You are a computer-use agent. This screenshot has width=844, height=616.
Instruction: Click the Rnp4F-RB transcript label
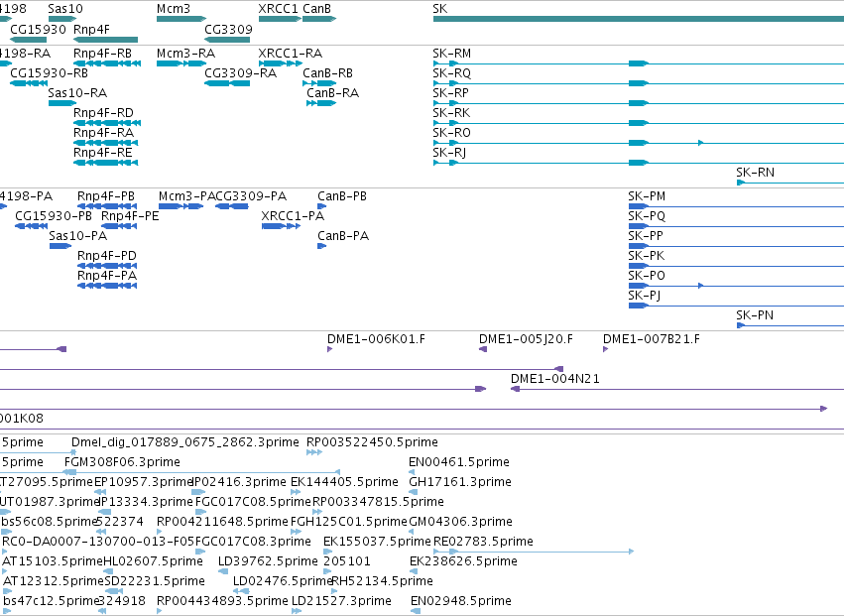click(x=102, y=54)
